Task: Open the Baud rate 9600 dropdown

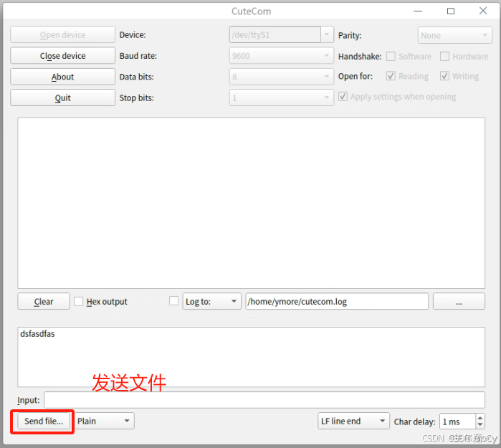Action: click(282, 56)
